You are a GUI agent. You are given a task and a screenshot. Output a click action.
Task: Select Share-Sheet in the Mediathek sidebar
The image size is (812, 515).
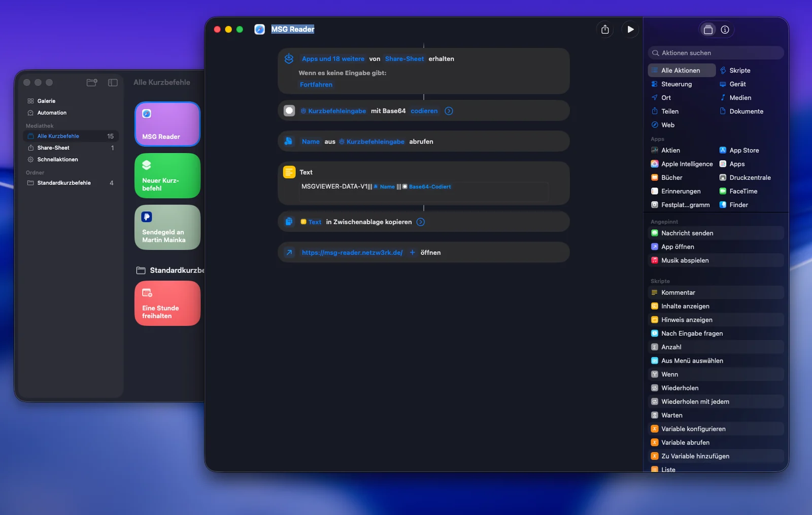(x=71, y=148)
